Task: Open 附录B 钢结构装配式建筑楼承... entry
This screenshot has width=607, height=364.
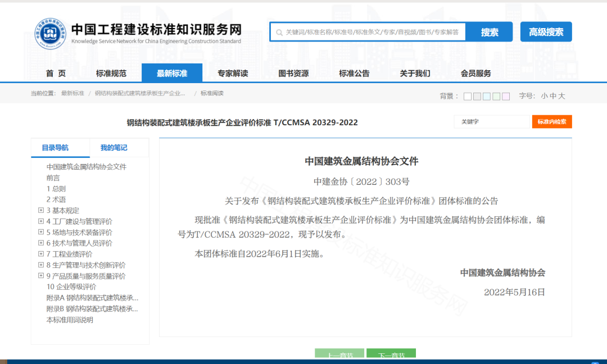Action: point(92,309)
